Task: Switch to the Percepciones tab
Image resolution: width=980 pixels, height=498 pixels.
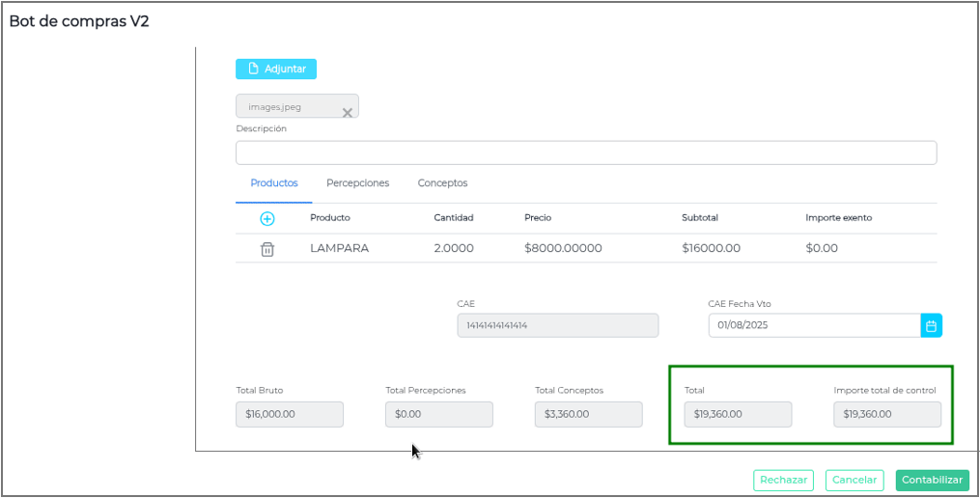Action: pos(357,183)
